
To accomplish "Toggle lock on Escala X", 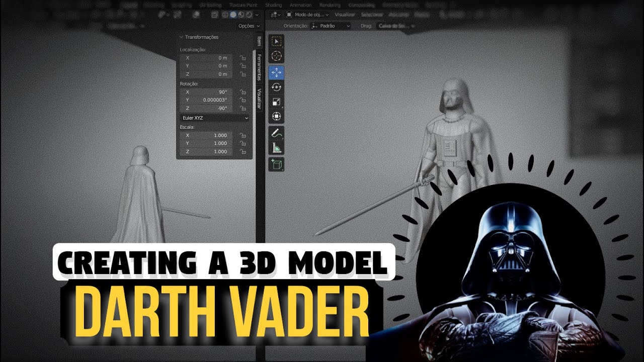I will click(243, 135).
